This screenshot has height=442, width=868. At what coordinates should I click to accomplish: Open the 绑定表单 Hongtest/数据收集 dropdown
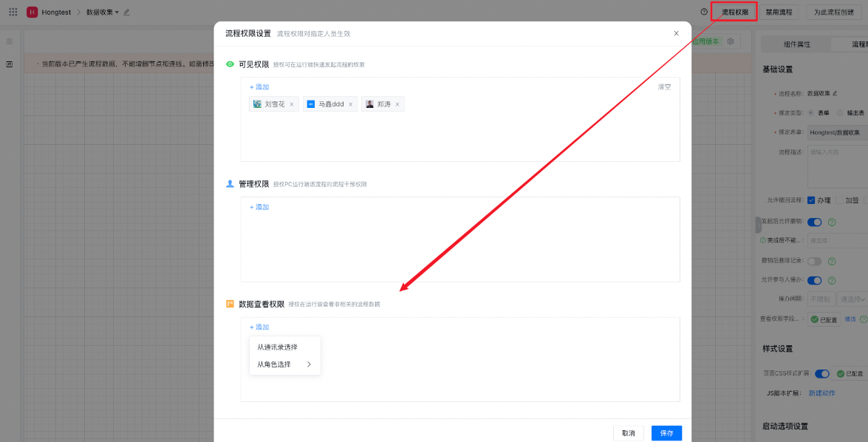(x=837, y=132)
